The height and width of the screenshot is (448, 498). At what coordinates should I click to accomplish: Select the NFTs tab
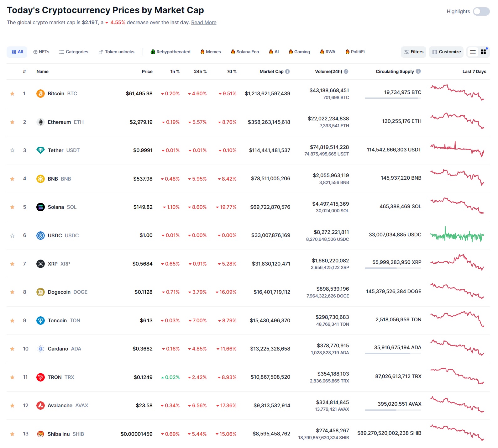[41, 52]
